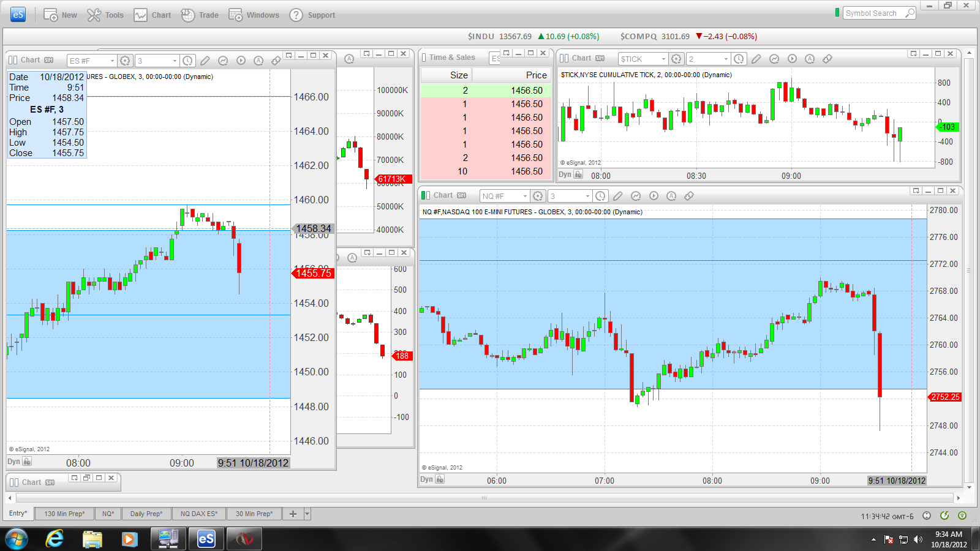Toggle SIM badge in ES chart title
Viewport: 980px width, 551px height.
[49, 60]
